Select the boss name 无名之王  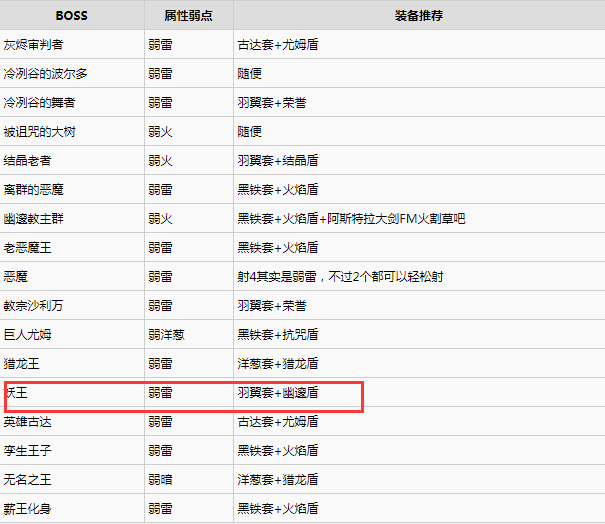pyautogui.click(x=27, y=480)
